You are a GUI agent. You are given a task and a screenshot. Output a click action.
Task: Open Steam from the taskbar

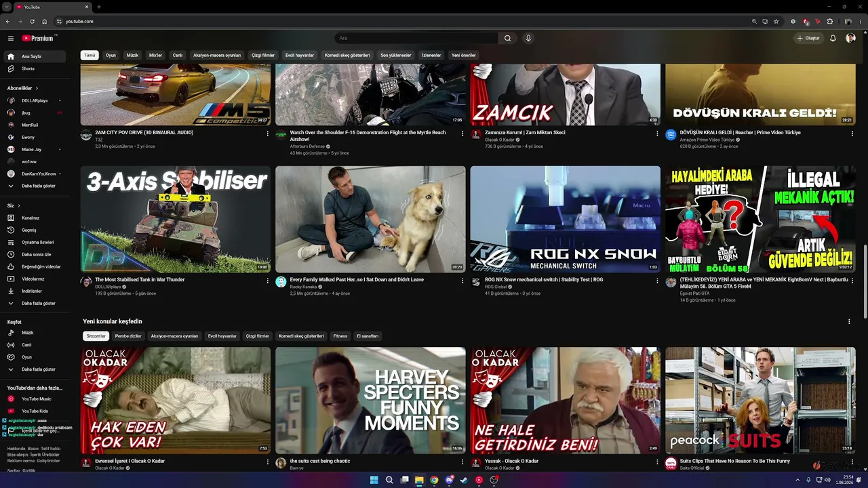click(464, 480)
